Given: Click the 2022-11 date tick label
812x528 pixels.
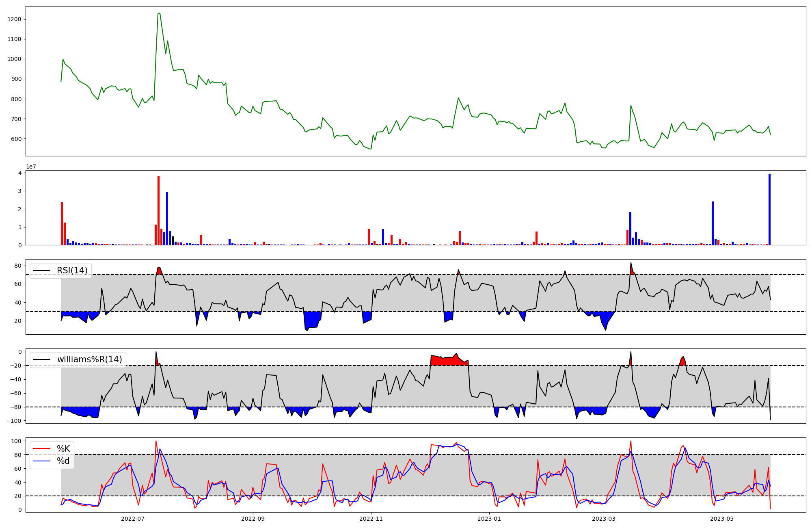Looking at the screenshot, I should (371, 519).
